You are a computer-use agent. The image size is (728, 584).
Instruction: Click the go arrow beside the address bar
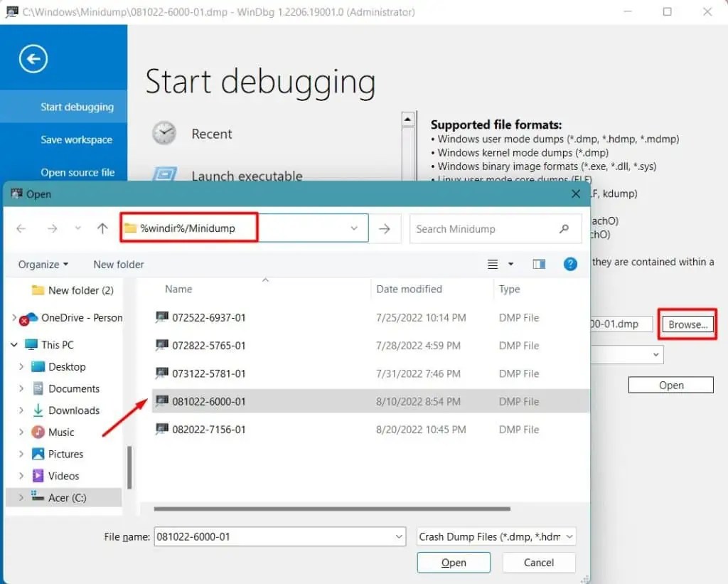point(384,228)
